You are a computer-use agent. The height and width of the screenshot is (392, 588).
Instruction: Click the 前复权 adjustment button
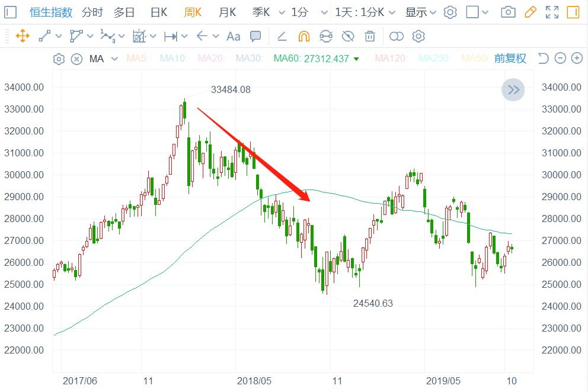point(510,58)
